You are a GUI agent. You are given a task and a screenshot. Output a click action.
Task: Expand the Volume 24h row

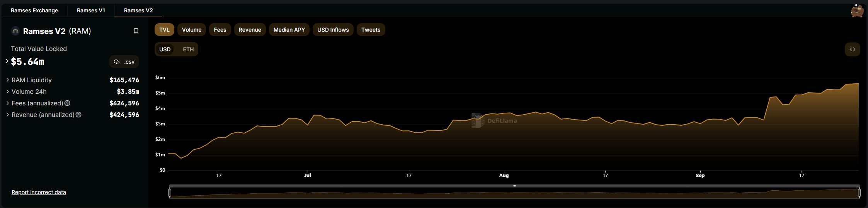tap(8, 91)
